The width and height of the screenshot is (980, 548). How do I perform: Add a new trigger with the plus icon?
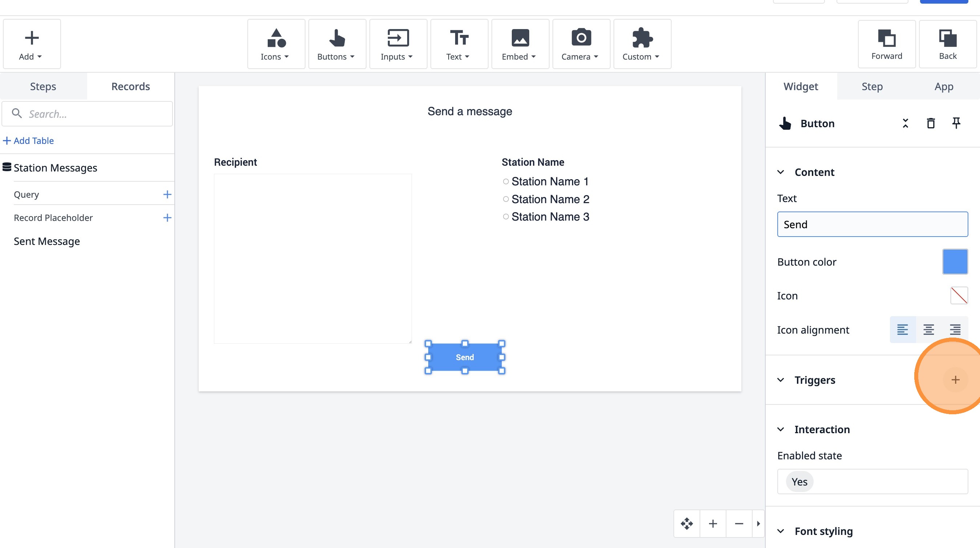(955, 379)
